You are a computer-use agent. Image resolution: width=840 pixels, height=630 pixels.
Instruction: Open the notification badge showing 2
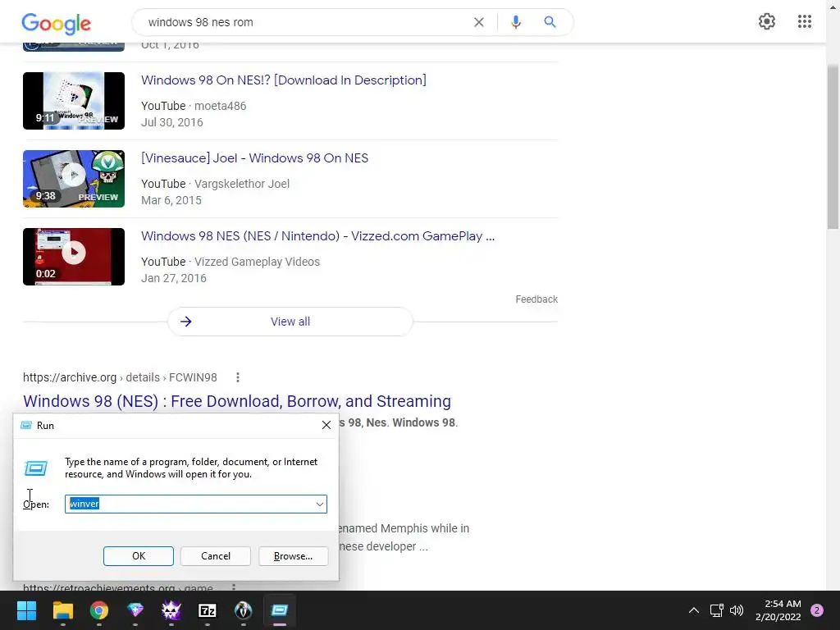click(x=817, y=610)
